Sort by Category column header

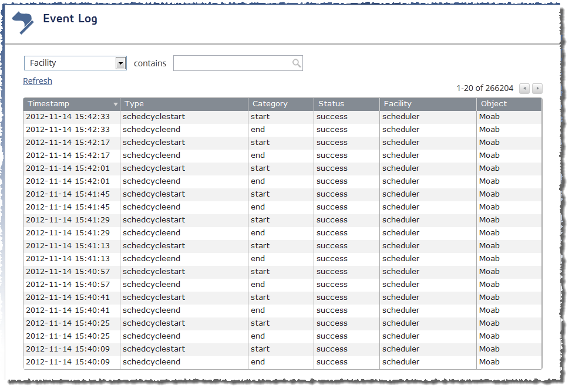(281, 104)
